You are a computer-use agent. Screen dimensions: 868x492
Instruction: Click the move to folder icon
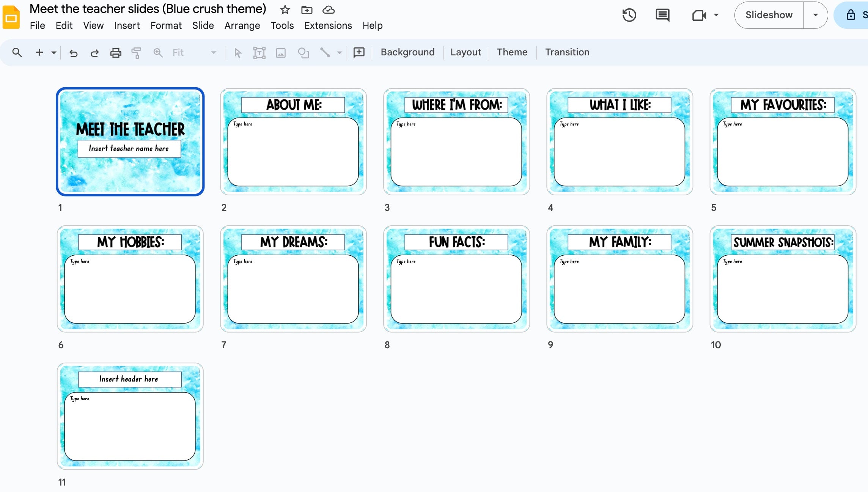point(307,10)
